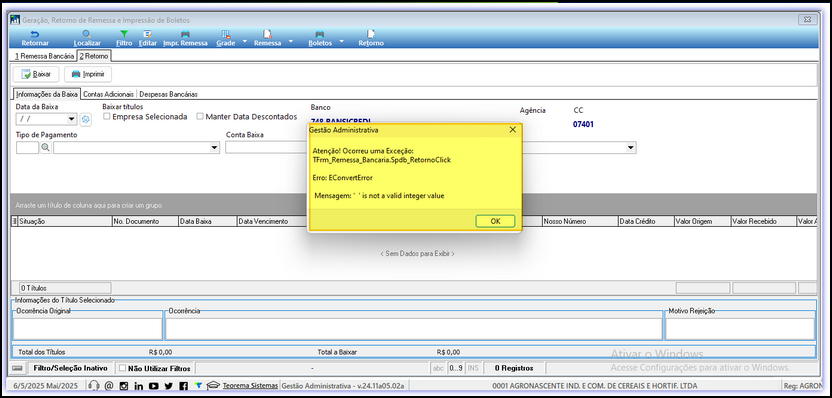
Task: Click the Data Baixa column header
Action: point(208,221)
